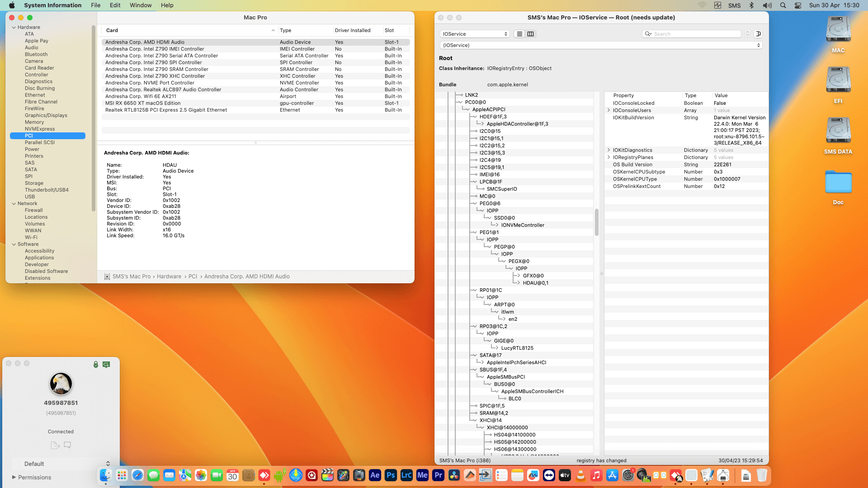Viewport: 868px width, 488px height.
Task: Select the LucyRTL8125 tree node
Action: (x=517, y=348)
